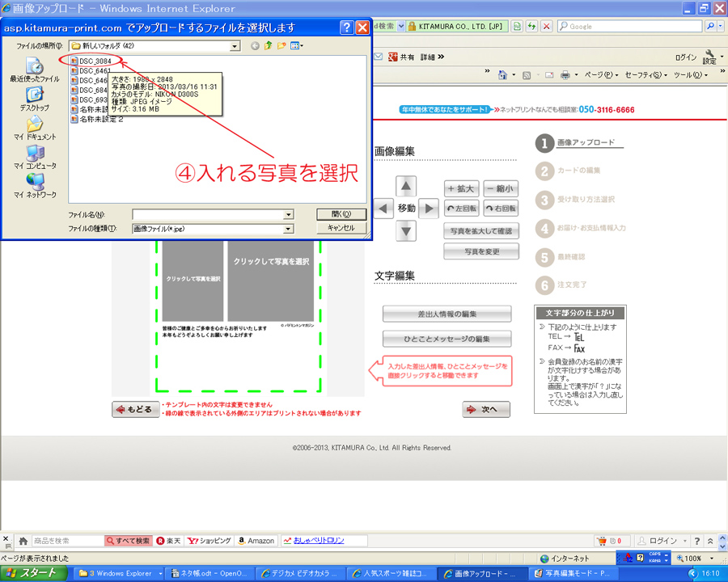Image resolution: width=728 pixels, height=582 pixels.
Task: Open the ツール(O) menu in IE
Action: pos(691,75)
